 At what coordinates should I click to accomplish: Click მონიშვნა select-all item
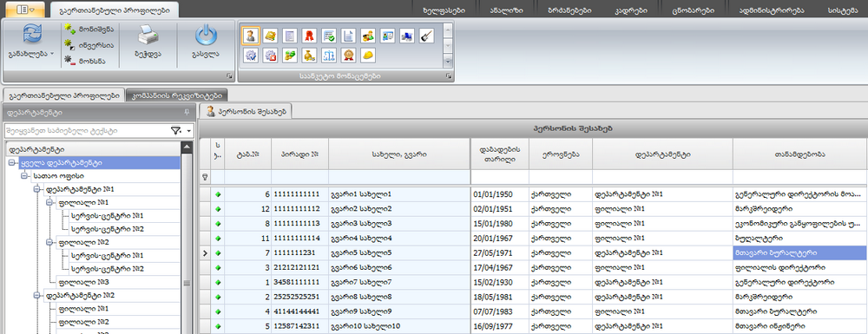89,29
